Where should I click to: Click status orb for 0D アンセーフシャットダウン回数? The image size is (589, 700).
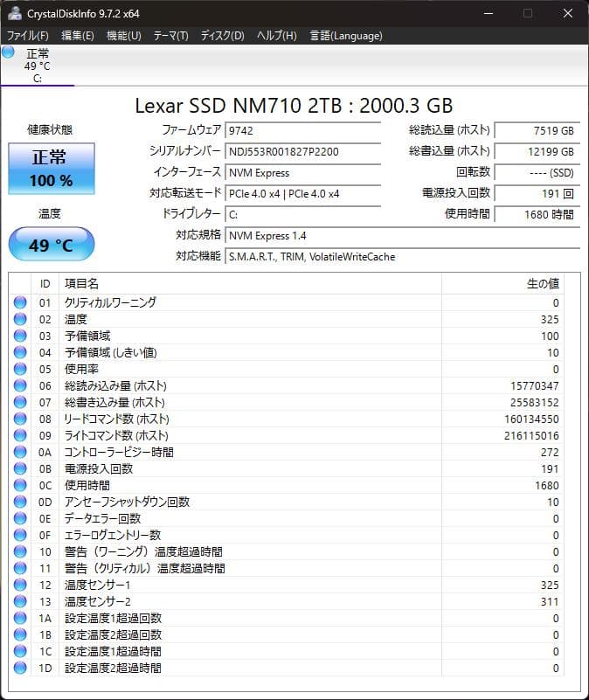click(20, 502)
